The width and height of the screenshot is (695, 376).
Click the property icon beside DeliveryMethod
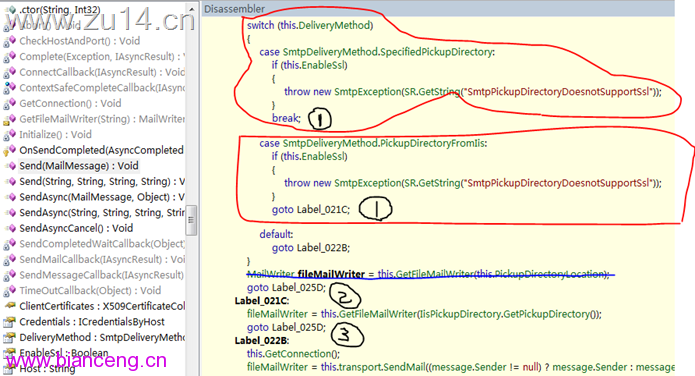tap(9, 337)
